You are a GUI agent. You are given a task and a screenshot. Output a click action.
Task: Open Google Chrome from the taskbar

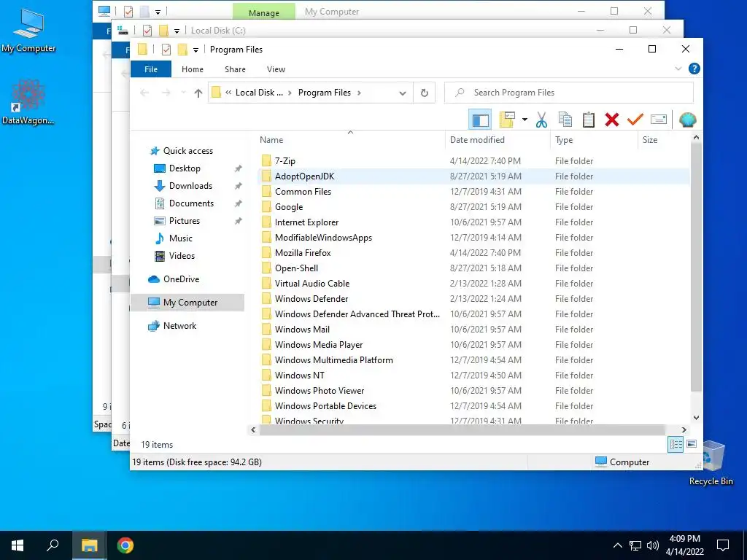pos(125,545)
